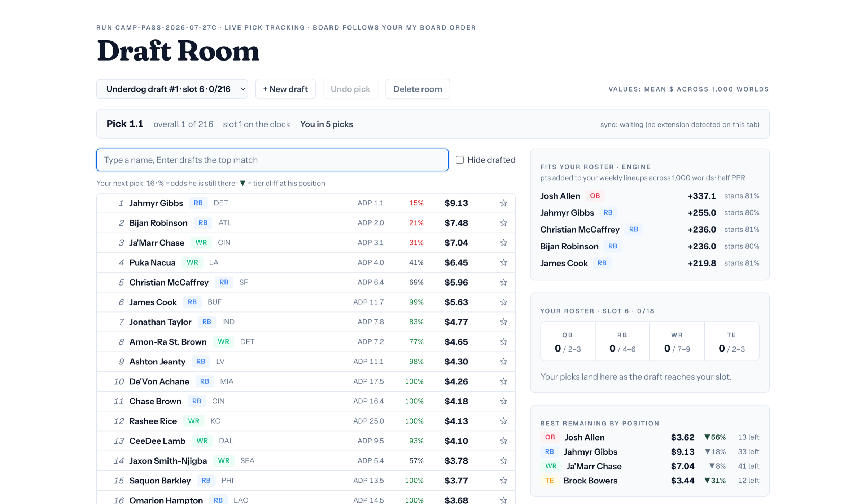
Task: Click the QB badge in Best Remaining panel
Action: pos(550,437)
